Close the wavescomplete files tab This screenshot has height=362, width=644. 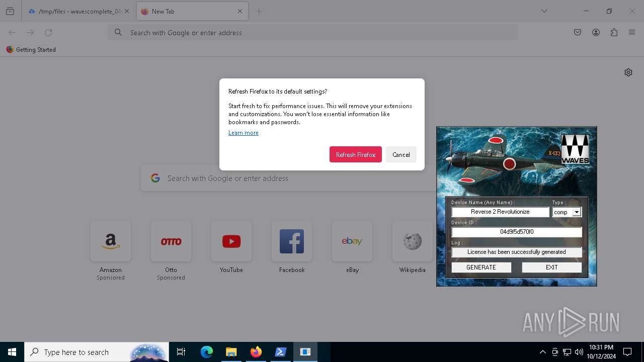coord(127,11)
